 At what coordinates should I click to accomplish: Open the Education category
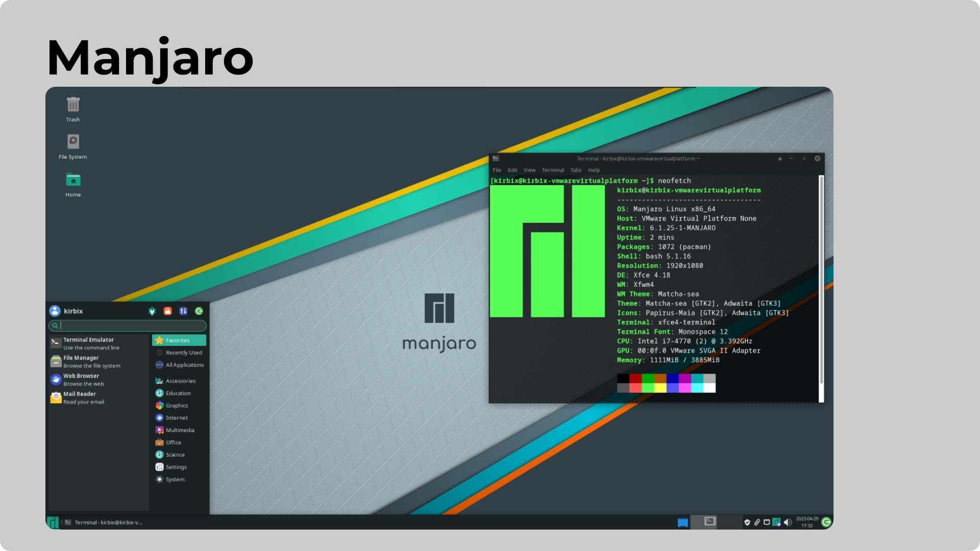[x=179, y=393]
